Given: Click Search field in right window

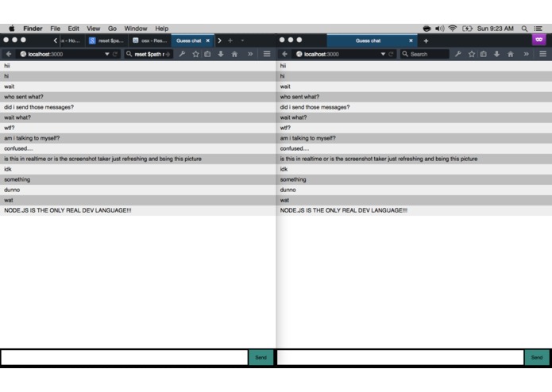Looking at the screenshot, I should coord(425,54).
